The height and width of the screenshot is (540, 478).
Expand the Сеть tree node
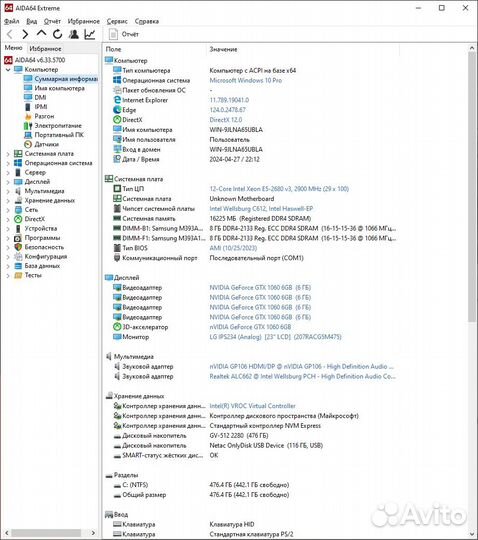(x=8, y=210)
